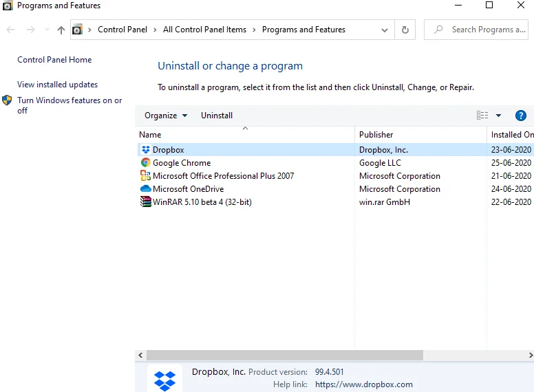Click the scrollbar right arrow
This screenshot has height=392, width=534.
[x=531, y=356]
